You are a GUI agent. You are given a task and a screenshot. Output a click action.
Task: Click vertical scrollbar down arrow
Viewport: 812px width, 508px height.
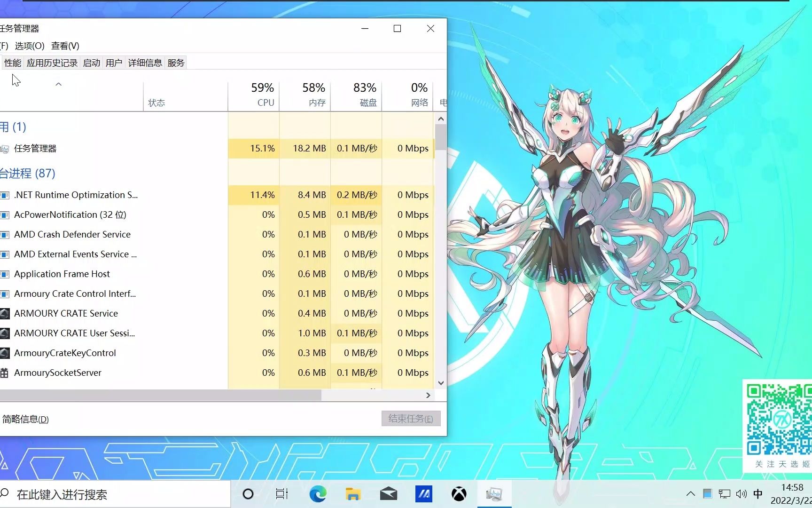click(441, 383)
